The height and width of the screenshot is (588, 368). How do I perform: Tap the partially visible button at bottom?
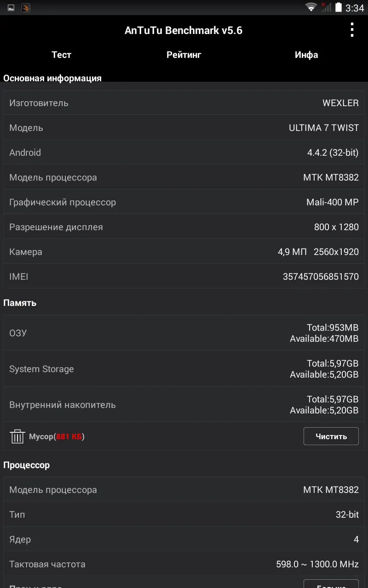[x=331, y=584]
